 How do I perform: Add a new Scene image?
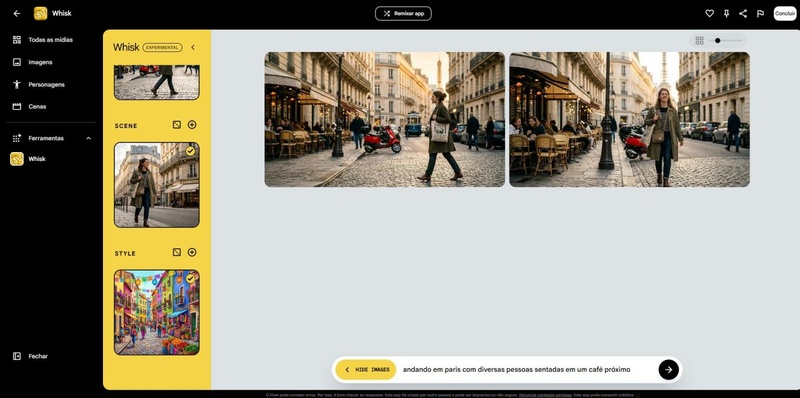pyautogui.click(x=192, y=125)
